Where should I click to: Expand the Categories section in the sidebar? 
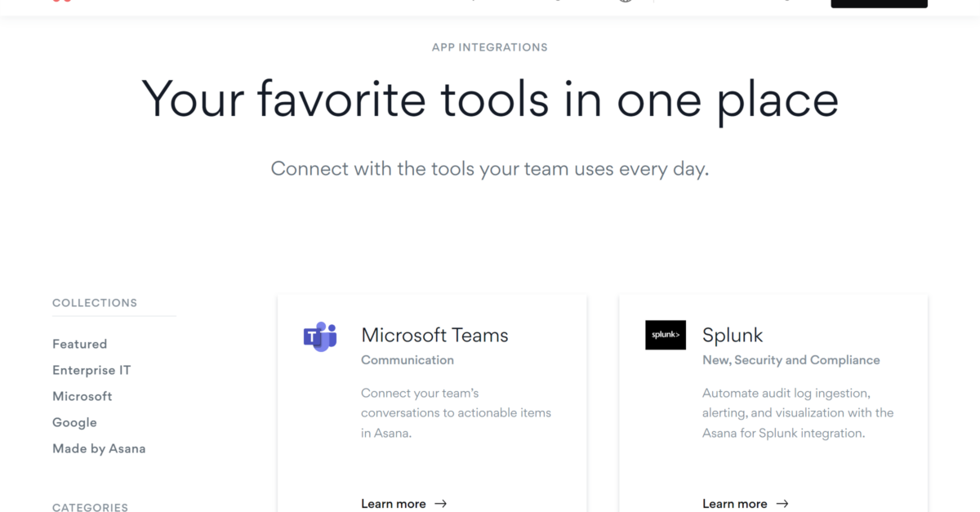[90, 507]
